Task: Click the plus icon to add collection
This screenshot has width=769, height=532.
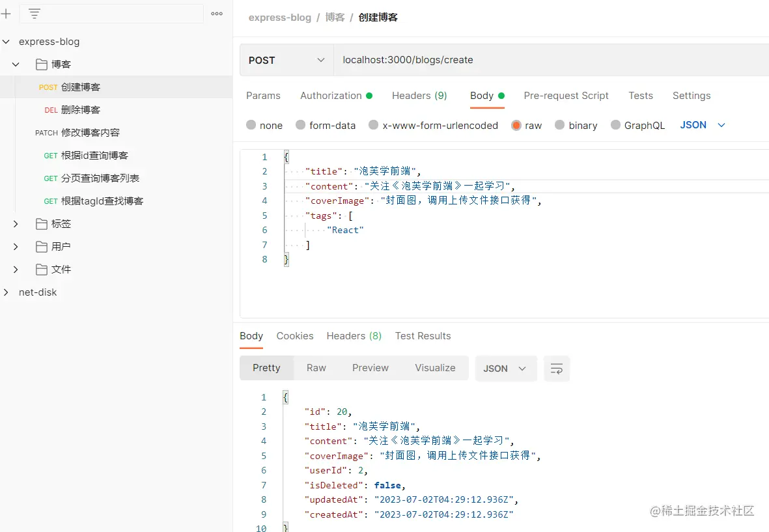Action: click(6, 14)
